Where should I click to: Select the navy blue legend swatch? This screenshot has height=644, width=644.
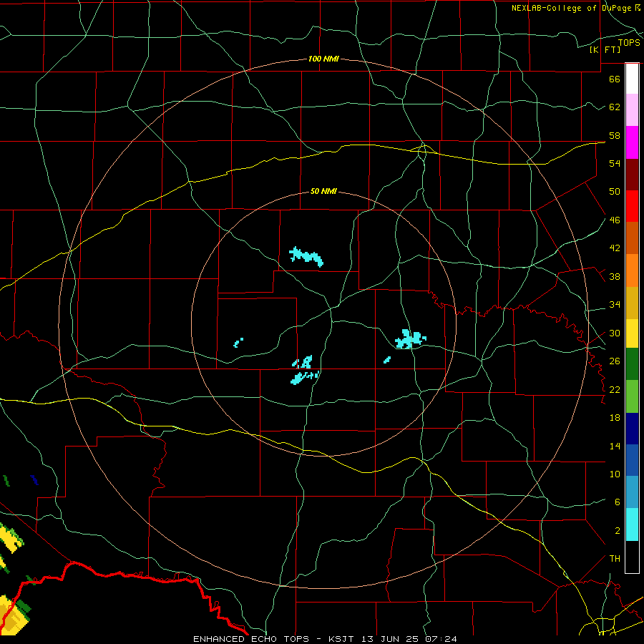coord(632,429)
